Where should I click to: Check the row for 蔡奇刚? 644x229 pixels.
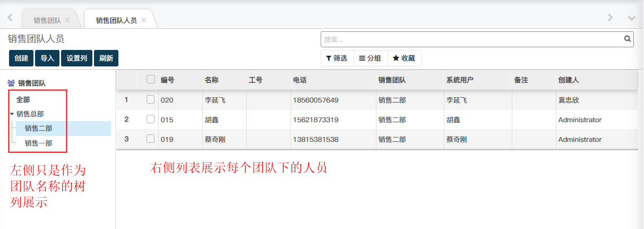coord(151,139)
